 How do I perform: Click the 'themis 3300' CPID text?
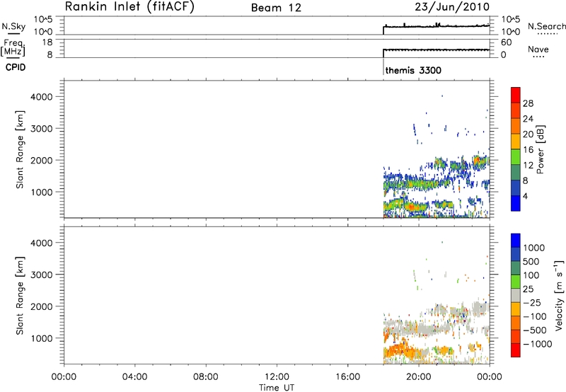point(413,70)
